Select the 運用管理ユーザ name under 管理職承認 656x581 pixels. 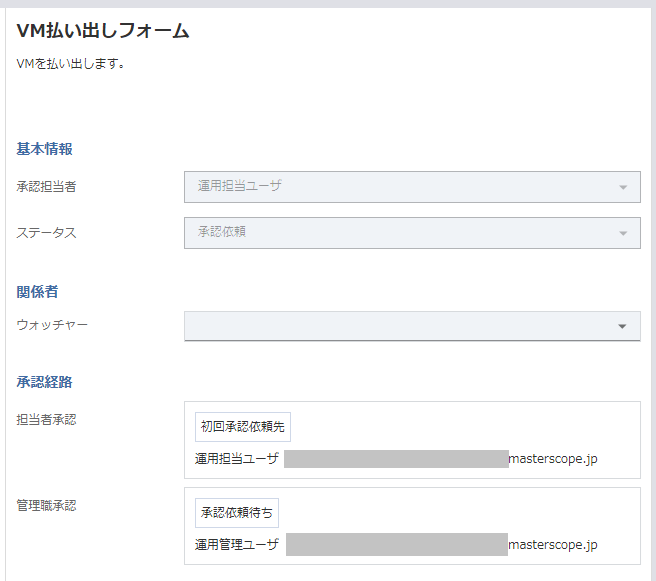click(237, 545)
